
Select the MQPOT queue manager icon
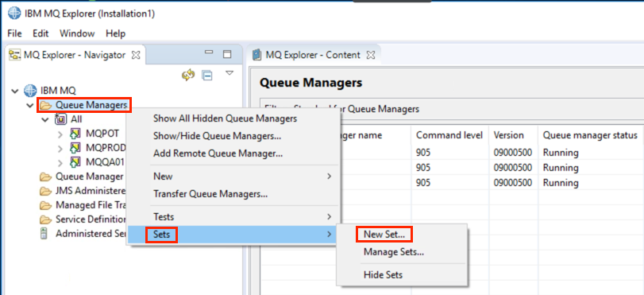tap(75, 134)
